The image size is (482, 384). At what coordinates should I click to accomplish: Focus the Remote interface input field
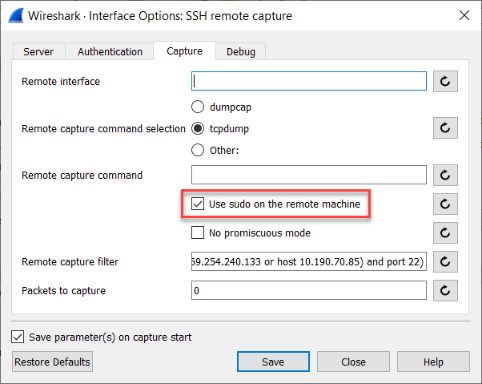pyautogui.click(x=309, y=81)
